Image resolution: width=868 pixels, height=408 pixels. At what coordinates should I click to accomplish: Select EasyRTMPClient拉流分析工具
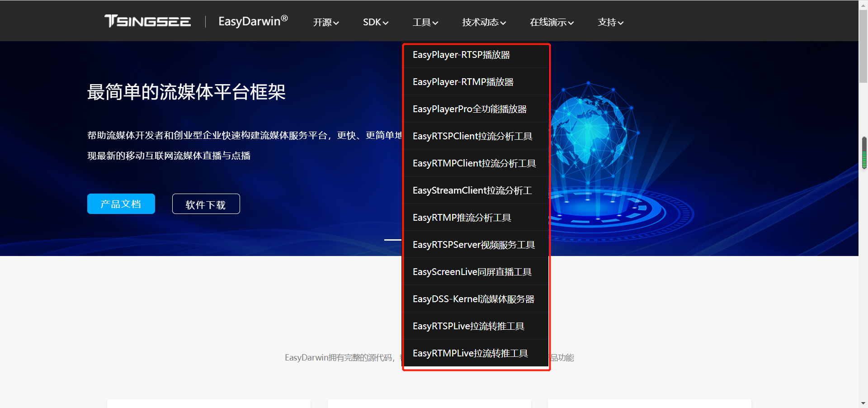[474, 163]
